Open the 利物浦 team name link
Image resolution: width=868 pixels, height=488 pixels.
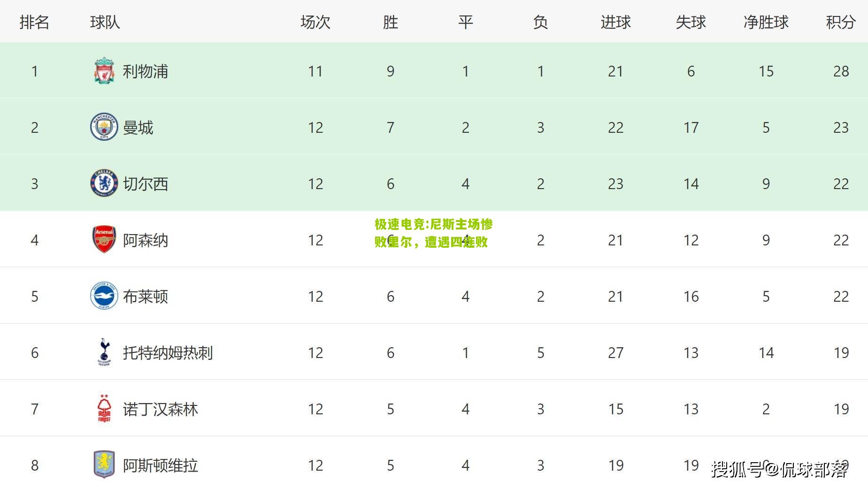click(x=146, y=71)
